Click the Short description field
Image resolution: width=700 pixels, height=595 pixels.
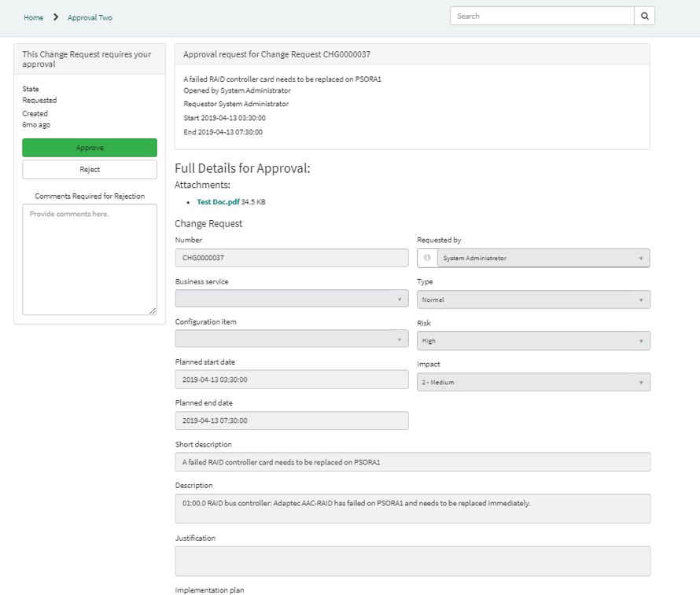pos(412,462)
